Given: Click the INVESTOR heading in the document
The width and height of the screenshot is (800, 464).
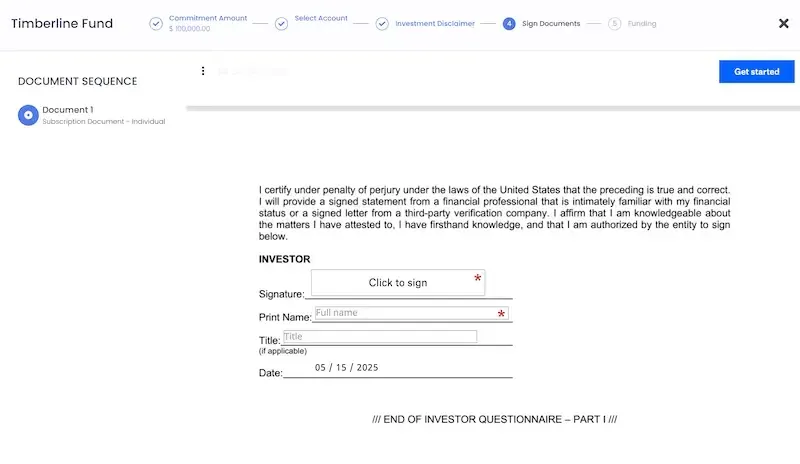Looking at the screenshot, I should pyautogui.click(x=285, y=259).
